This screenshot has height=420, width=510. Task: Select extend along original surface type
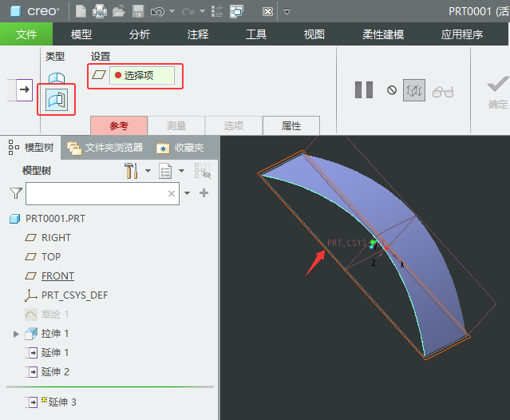coord(57,78)
